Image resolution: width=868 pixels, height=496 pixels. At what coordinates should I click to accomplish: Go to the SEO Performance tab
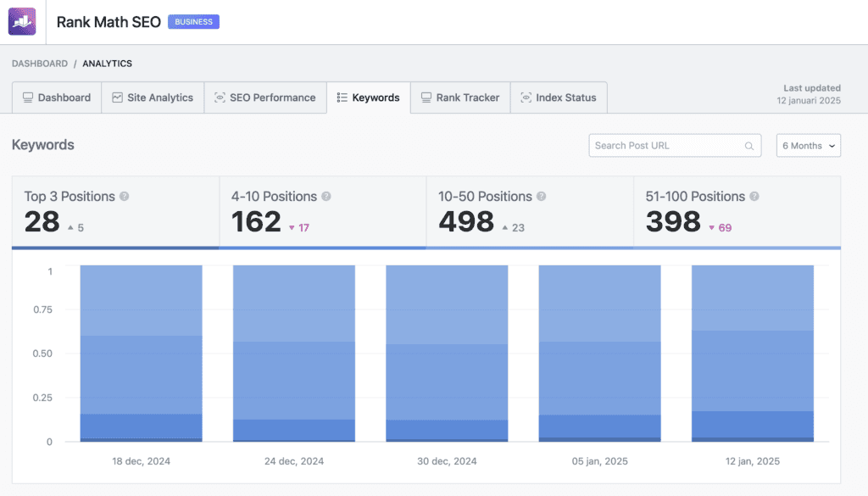point(264,98)
